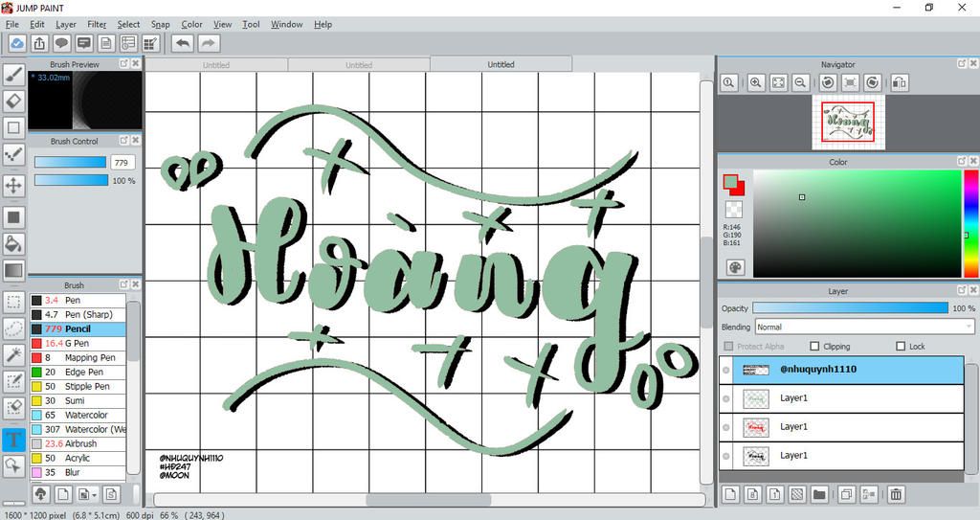Click the Navigator canvas thumbnail
Viewport: 980px width, 520px height.
point(848,122)
